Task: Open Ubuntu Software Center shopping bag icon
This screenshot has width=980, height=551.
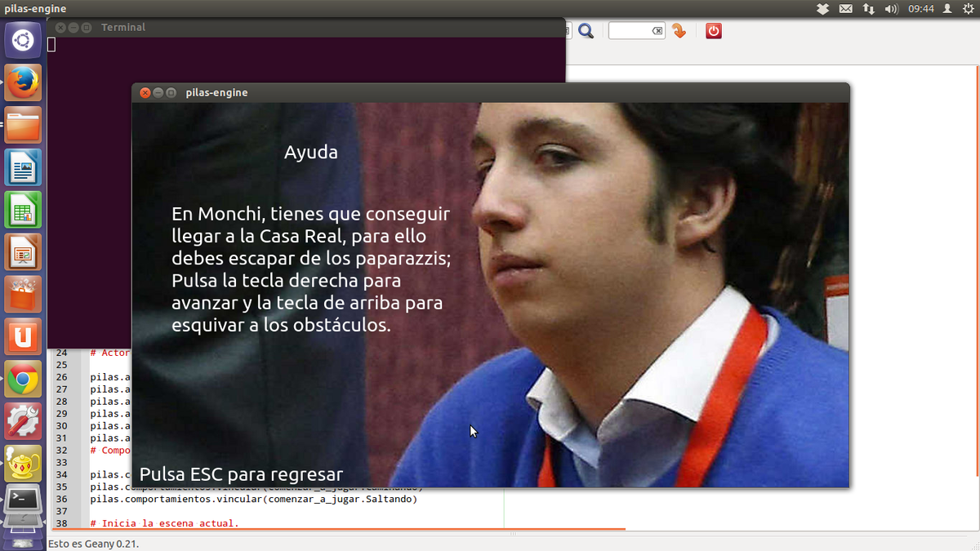Action: click(x=22, y=295)
